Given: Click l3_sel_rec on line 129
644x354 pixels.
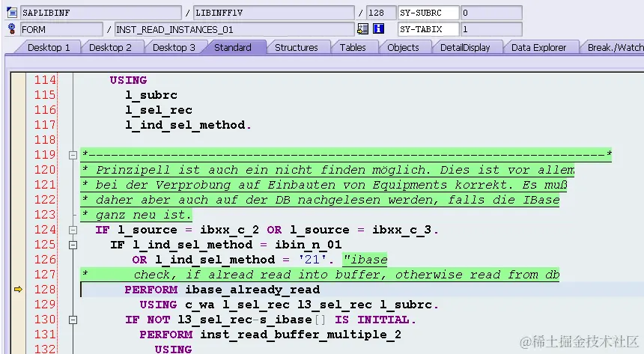Looking at the screenshot, I should pyautogui.click(x=334, y=305).
